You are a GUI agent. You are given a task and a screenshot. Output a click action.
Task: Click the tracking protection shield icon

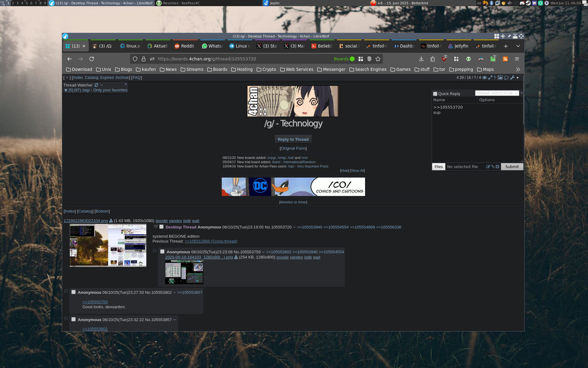[x=135, y=59]
